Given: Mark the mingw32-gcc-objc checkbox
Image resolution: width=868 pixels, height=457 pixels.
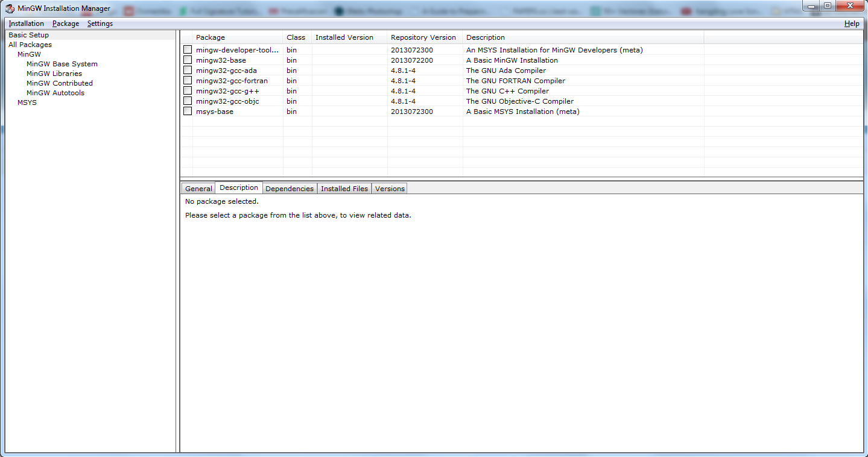Looking at the screenshot, I should tap(188, 101).
